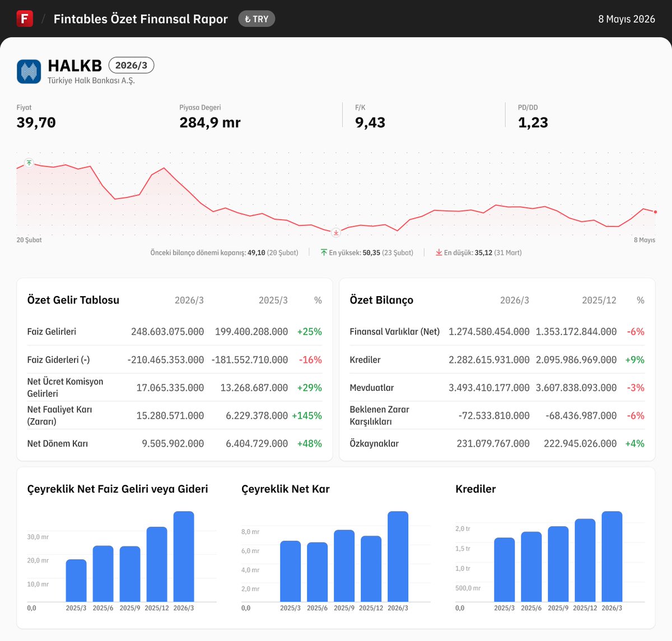Click the +4% change for Özkaynaklar
The height and width of the screenshot is (641, 672).
point(635,443)
